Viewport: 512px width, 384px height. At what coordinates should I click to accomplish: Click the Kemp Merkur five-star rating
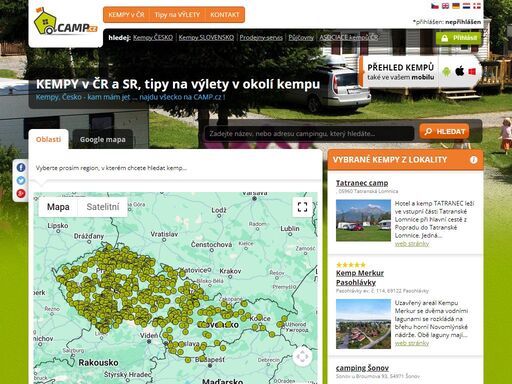click(351, 265)
